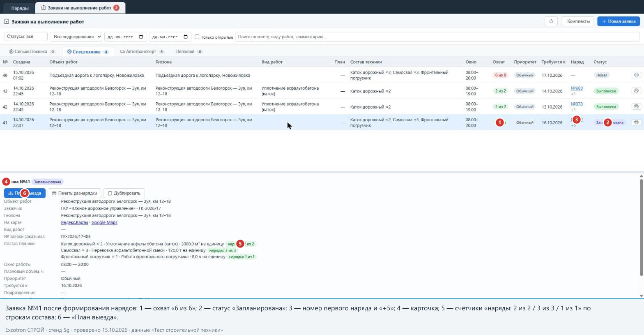Screen dimensions: 644x335
Task: Click Дублировать button
Action: 124,193
